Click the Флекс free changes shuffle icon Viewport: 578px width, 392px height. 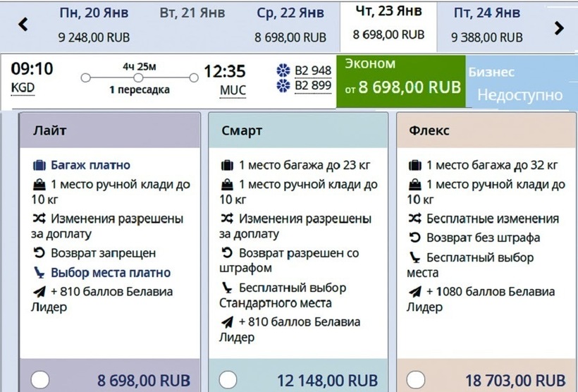(414, 219)
